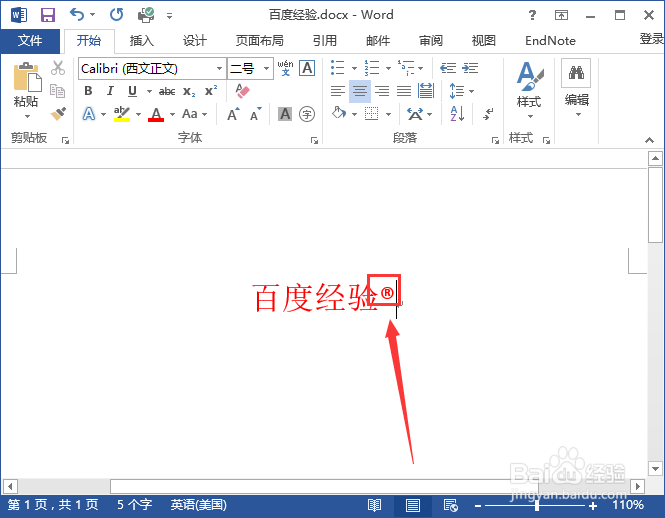This screenshot has width=665, height=518.
Task: Center-align the paragraph
Action: tap(360, 91)
